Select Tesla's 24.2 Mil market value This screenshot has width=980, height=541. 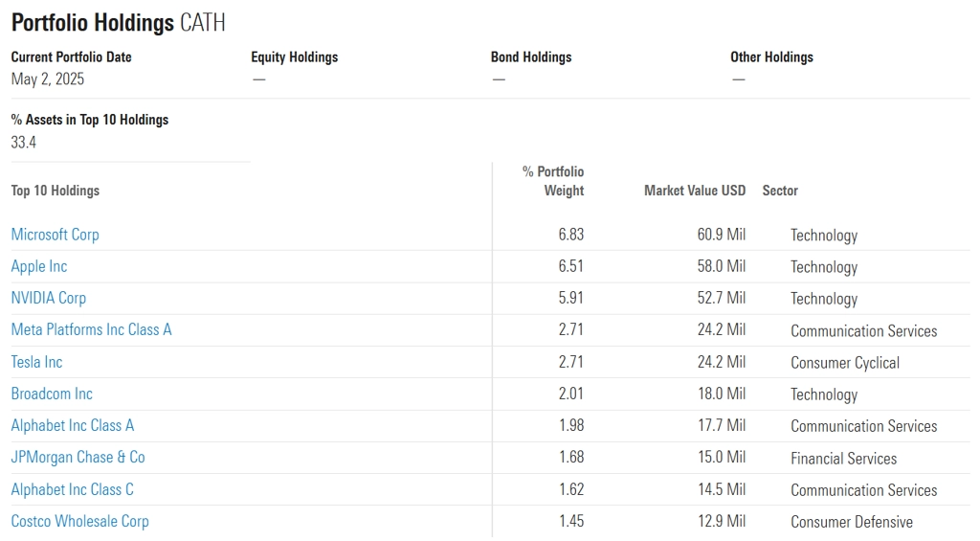pyautogui.click(x=722, y=362)
